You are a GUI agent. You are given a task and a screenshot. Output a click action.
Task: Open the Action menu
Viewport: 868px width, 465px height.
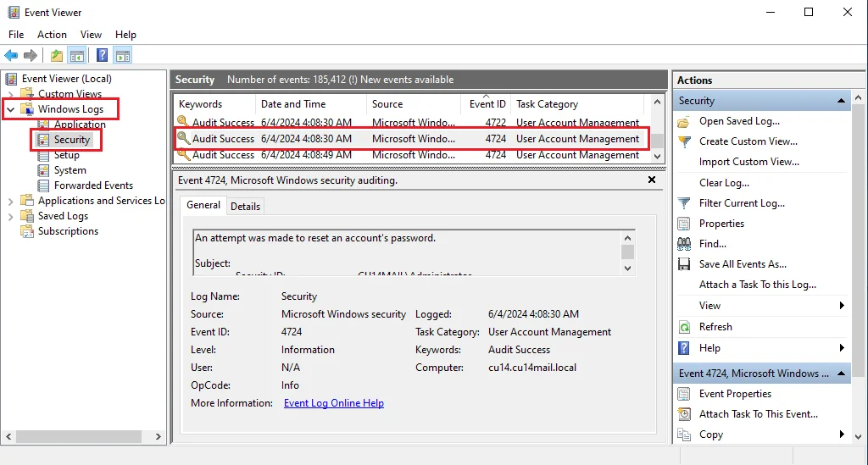pyautogui.click(x=52, y=34)
